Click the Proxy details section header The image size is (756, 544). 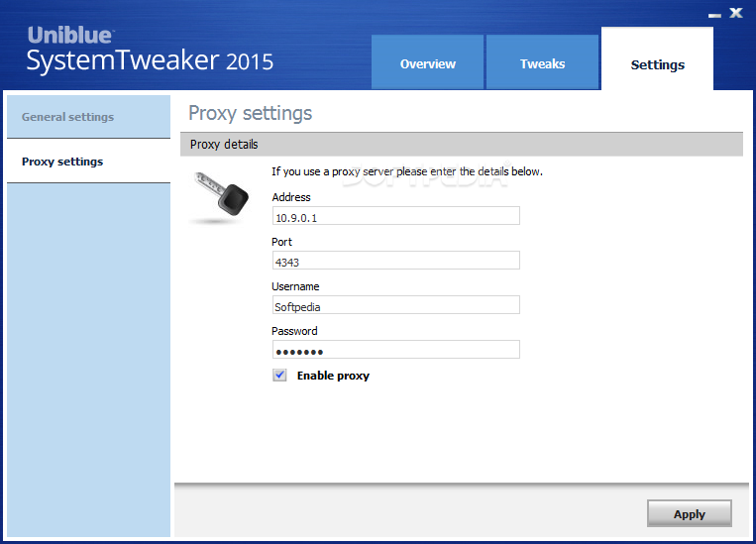point(462,145)
